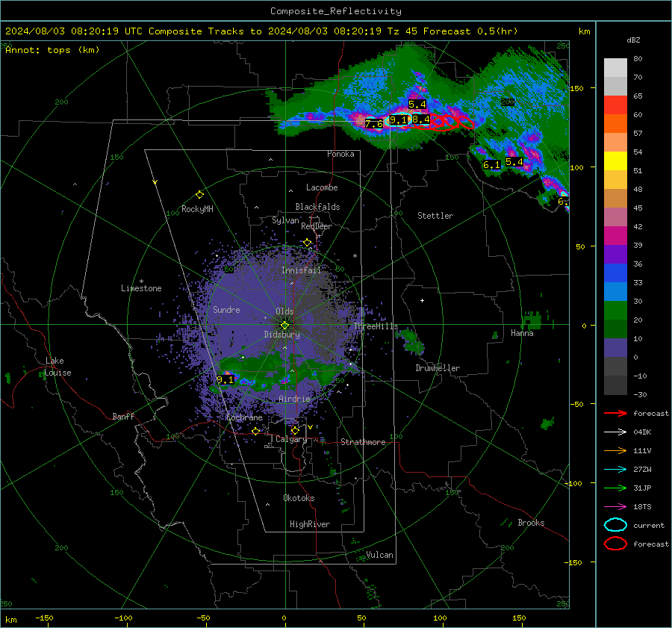Pick the magenta 42-39 dBZ color swatch
Image resolution: width=672 pixels, height=628 pixels.
(615, 236)
